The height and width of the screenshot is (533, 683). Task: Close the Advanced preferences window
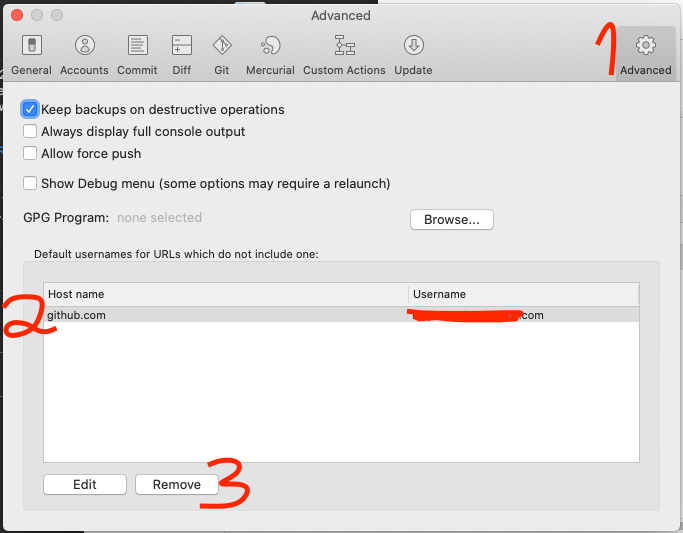(17, 15)
